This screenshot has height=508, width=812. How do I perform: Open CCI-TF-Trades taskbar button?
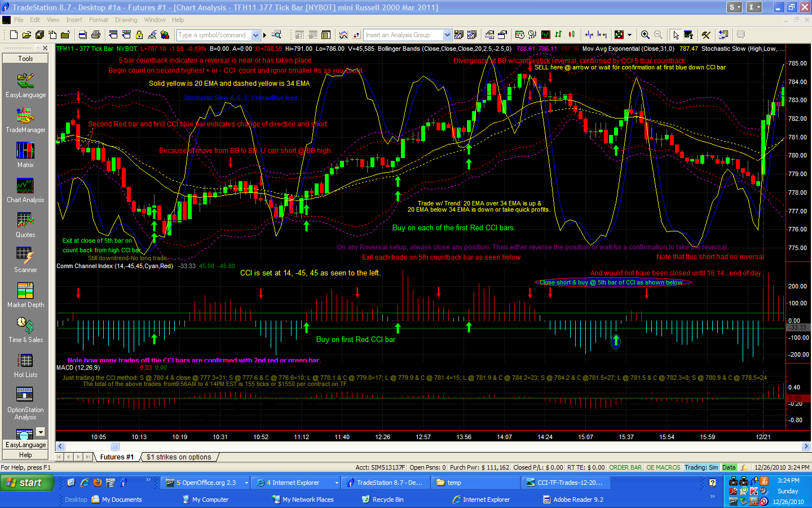(566, 483)
